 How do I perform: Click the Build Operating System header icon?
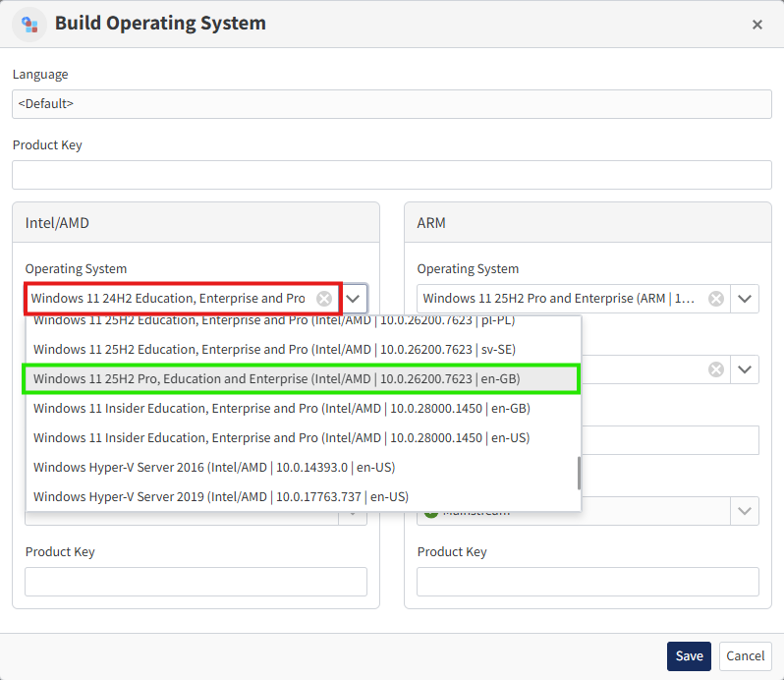(29, 24)
